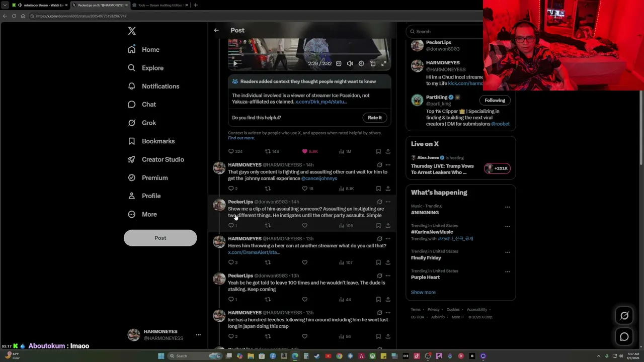Reload the page in the browser toolbar
Screen dimensions: 644x362
(14, 16)
